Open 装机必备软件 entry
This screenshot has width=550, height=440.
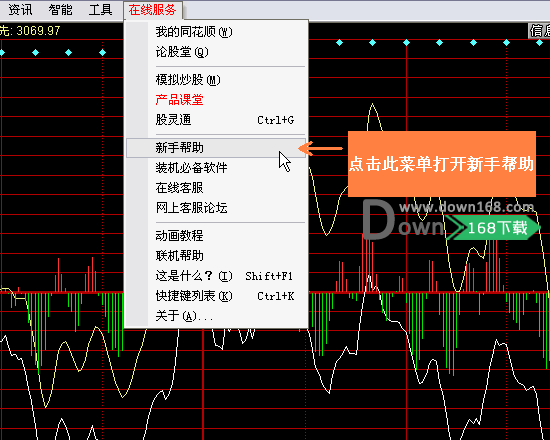tap(216, 168)
